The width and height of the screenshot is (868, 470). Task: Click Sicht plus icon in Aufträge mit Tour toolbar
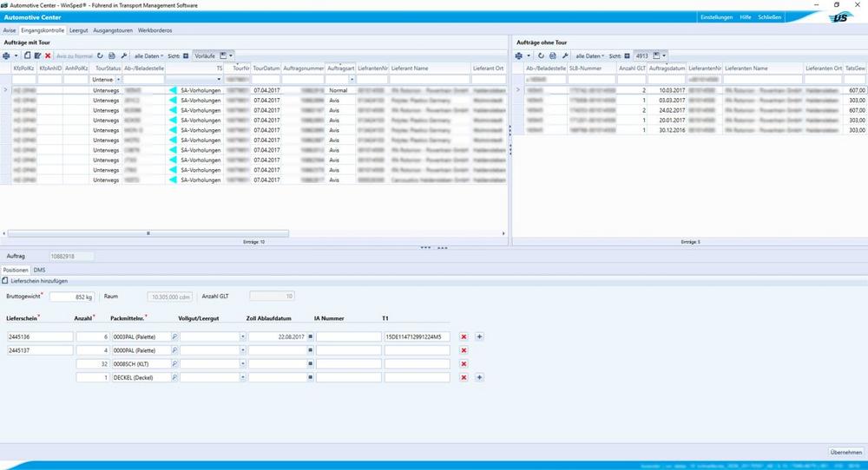186,55
